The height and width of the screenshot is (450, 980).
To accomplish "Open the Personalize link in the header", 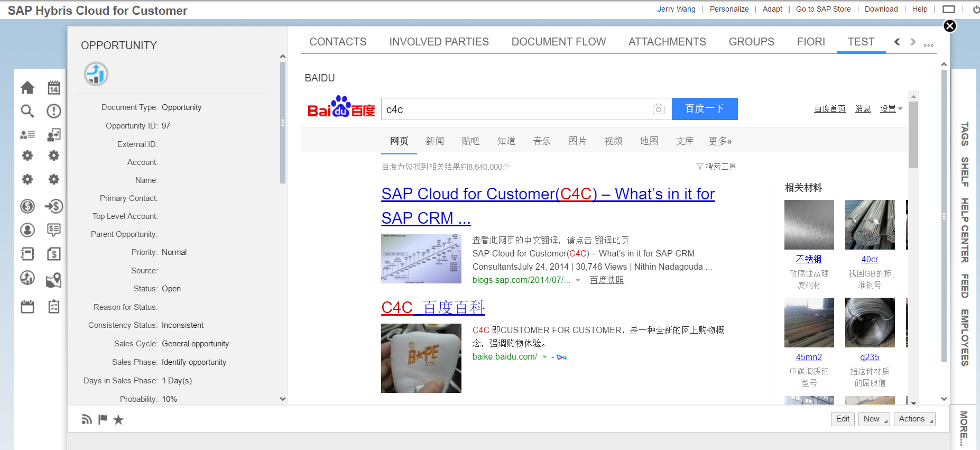I will tap(729, 9).
